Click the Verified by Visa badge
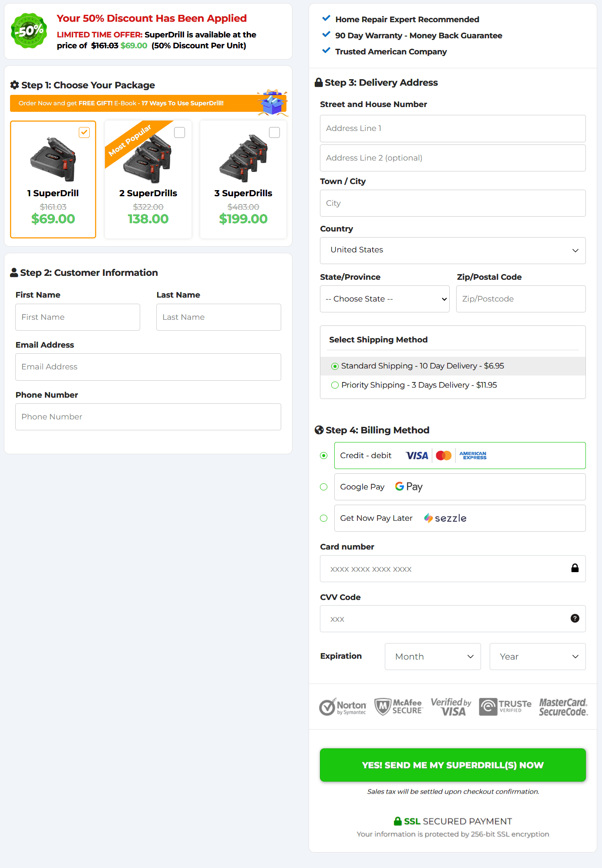Screen dimensions: 602x868 point(451,707)
